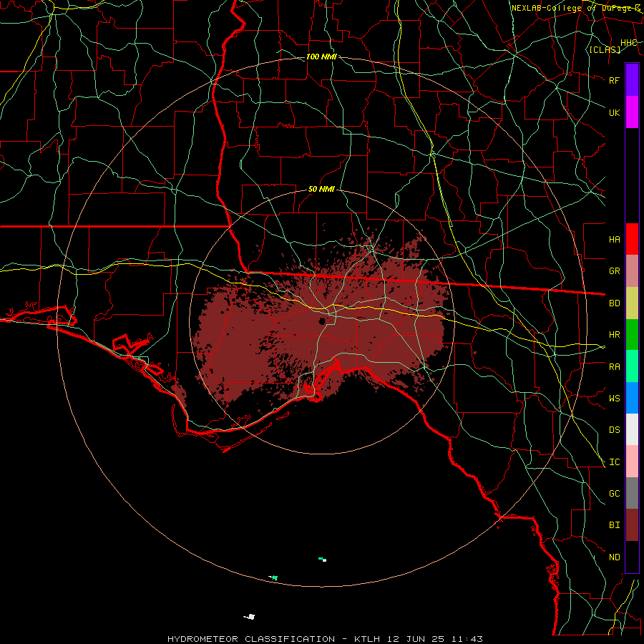Click the BD legend label
This screenshot has height=644, width=644.
[615, 303]
